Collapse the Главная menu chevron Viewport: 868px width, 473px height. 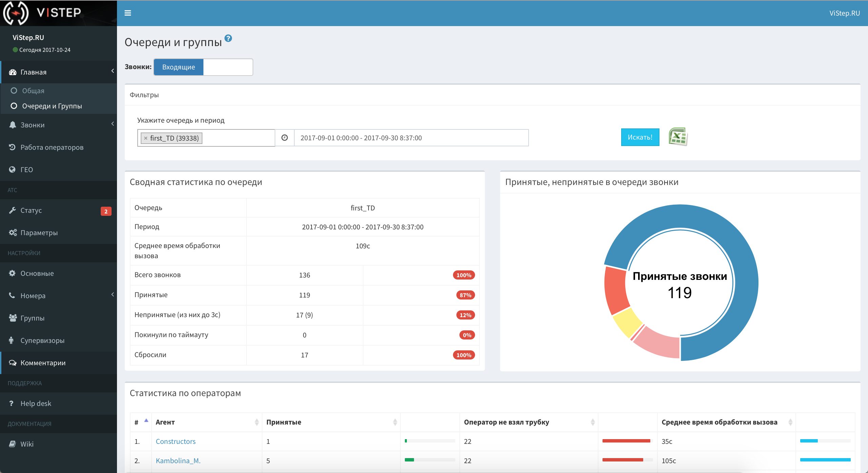tap(113, 71)
